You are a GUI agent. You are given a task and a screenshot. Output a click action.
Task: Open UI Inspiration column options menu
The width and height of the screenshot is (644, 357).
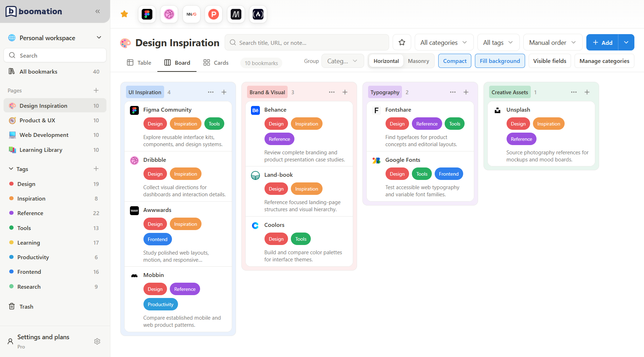click(x=211, y=92)
